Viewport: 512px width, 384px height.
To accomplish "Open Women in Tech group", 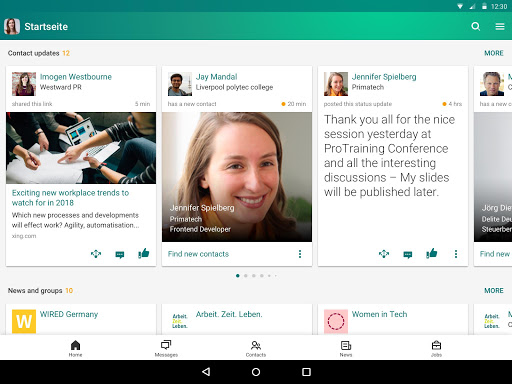I will click(x=379, y=314).
